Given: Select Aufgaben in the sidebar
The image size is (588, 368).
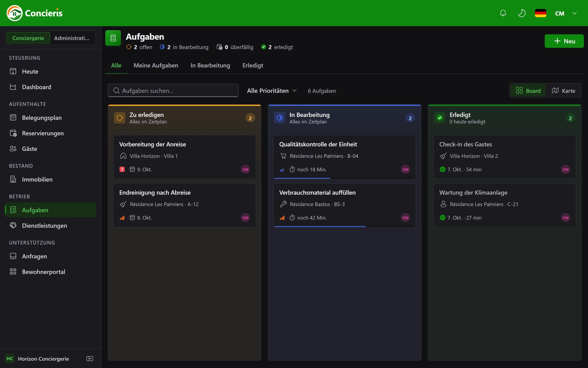Looking at the screenshot, I should tap(51, 210).
